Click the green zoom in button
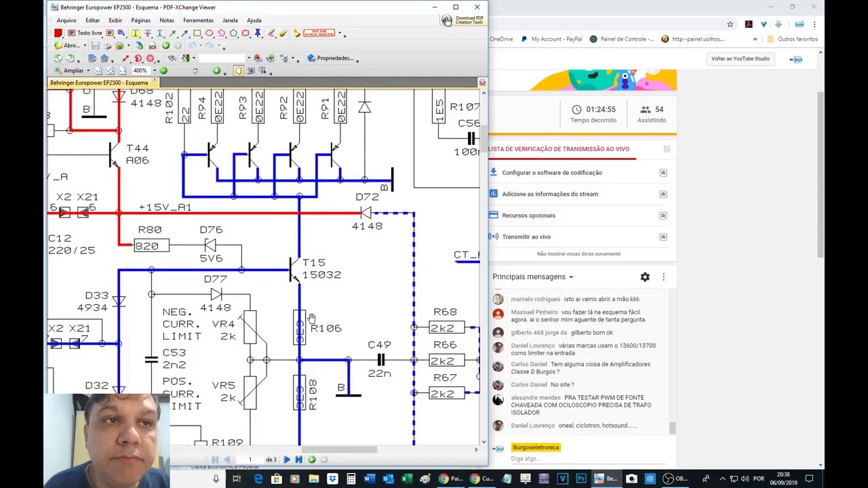 (216, 70)
